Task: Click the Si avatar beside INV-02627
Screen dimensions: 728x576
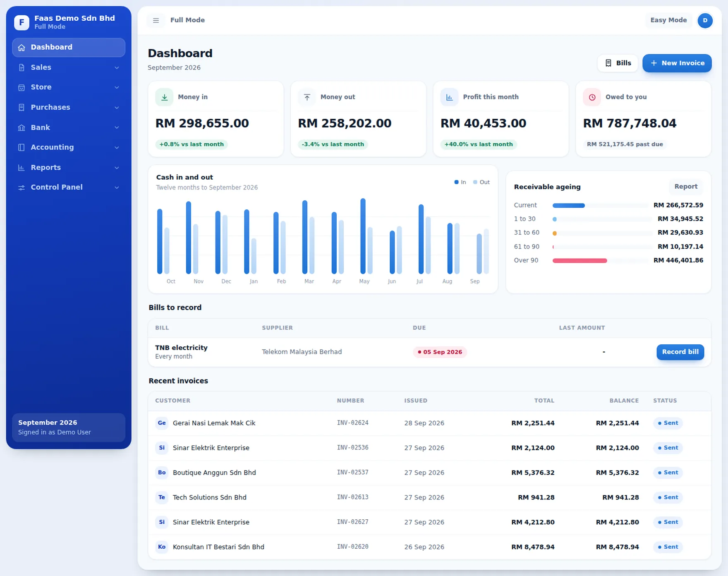Action: click(162, 522)
